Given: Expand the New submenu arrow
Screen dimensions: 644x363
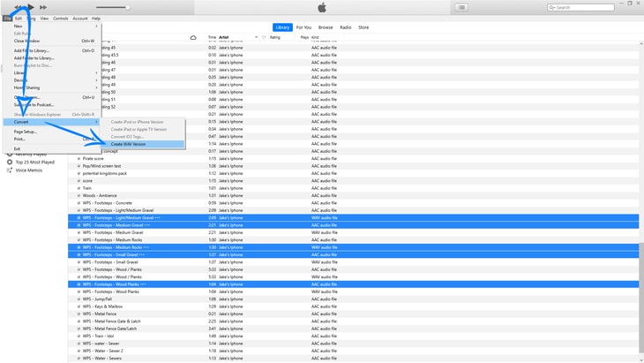Looking at the screenshot, I should tap(96, 26).
